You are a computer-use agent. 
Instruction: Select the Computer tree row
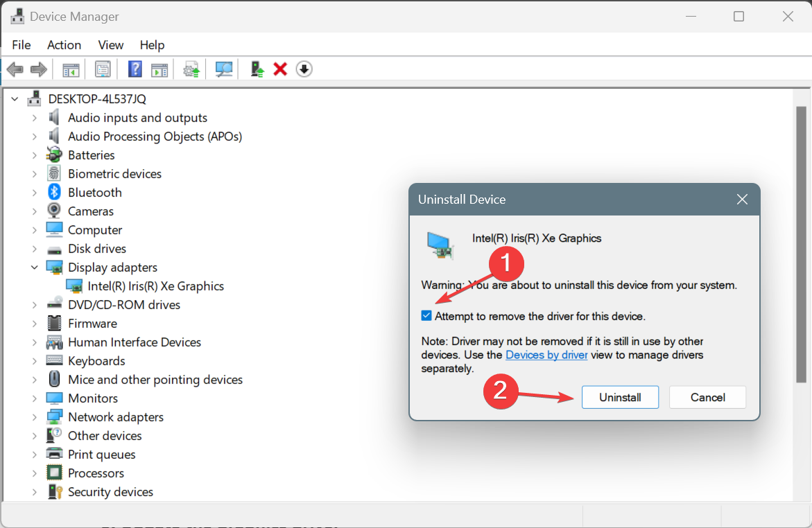click(95, 230)
